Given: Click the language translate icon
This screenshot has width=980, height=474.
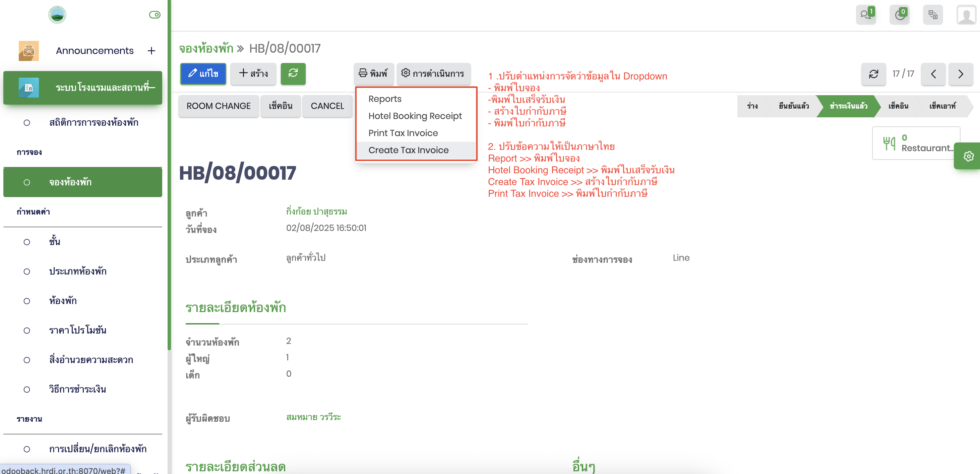Looking at the screenshot, I should point(932,15).
